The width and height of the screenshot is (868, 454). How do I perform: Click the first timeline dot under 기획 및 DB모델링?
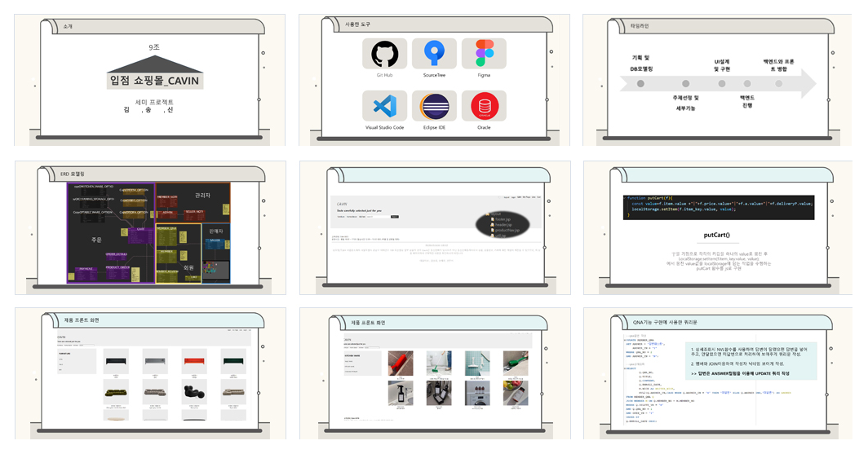(x=640, y=83)
